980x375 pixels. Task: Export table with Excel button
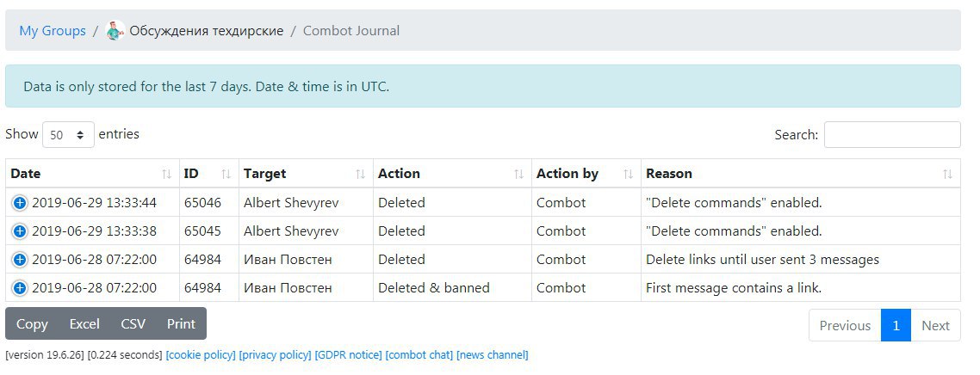[84, 324]
